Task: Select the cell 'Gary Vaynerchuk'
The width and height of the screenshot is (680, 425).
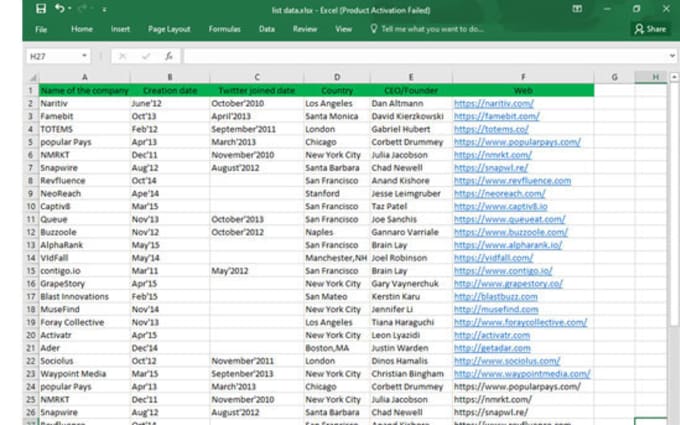Action: [411, 284]
